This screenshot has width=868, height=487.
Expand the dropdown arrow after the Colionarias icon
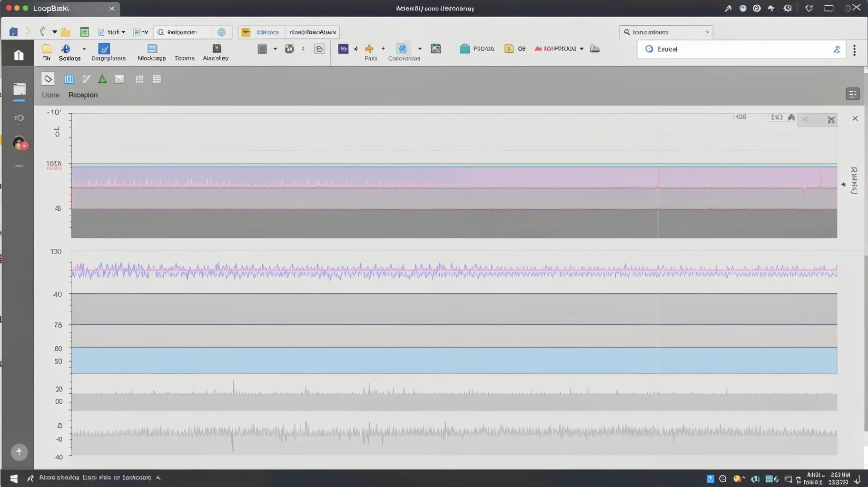(x=420, y=49)
